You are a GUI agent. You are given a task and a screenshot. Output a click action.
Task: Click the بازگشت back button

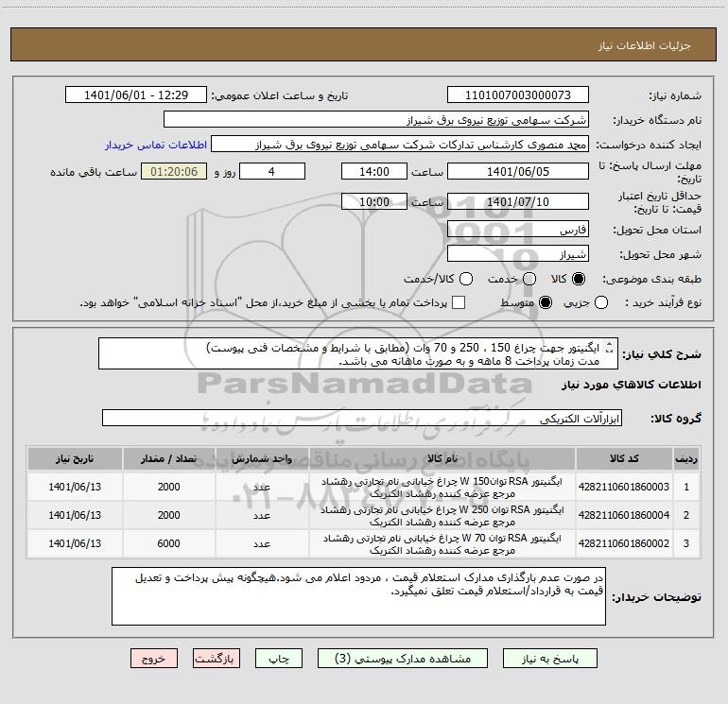coord(217,659)
